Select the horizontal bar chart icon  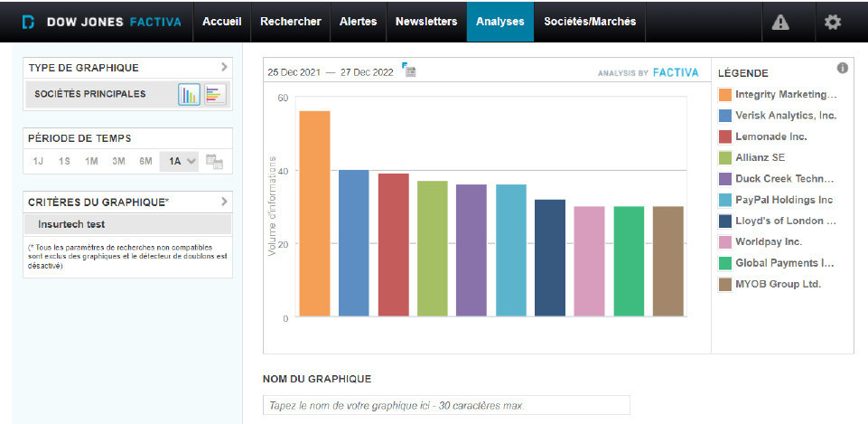(215, 94)
